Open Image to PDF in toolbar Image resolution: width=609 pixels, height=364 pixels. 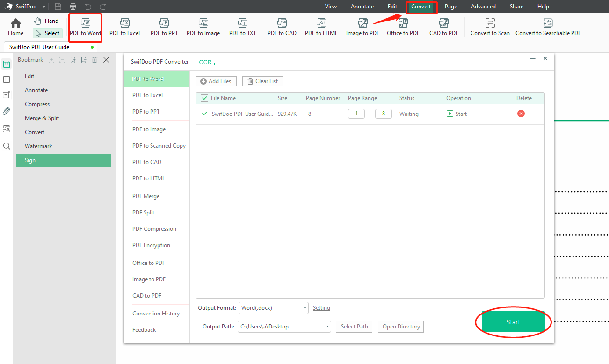362,27
